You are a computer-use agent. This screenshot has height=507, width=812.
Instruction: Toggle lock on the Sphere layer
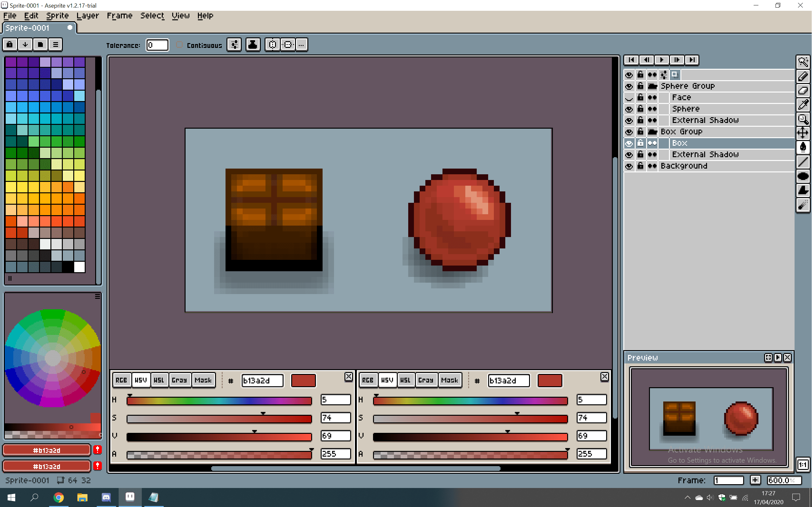pyautogui.click(x=640, y=109)
